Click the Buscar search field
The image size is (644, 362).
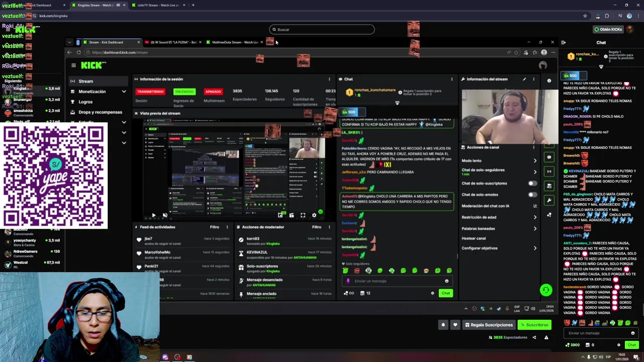click(x=322, y=30)
